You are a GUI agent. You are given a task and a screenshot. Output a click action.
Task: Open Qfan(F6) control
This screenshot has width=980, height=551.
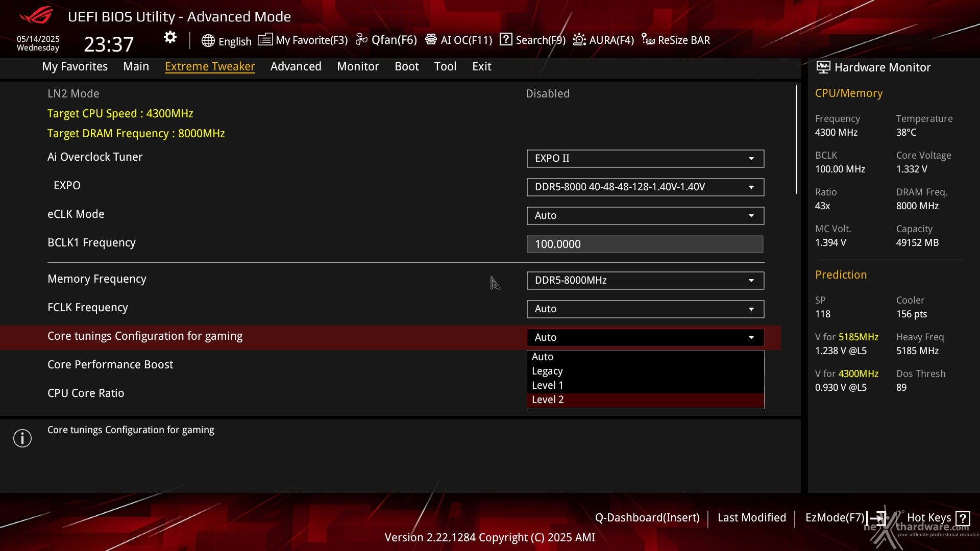pos(386,40)
